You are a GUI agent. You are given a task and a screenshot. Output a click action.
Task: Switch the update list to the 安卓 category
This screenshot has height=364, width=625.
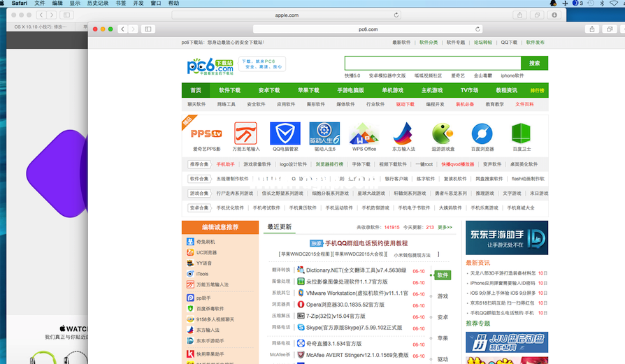coord(443,317)
